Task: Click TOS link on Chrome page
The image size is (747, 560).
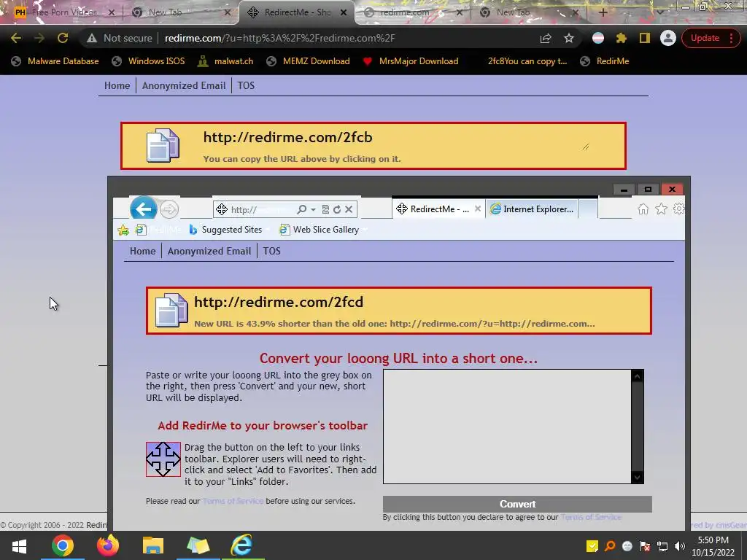Action: coord(247,86)
